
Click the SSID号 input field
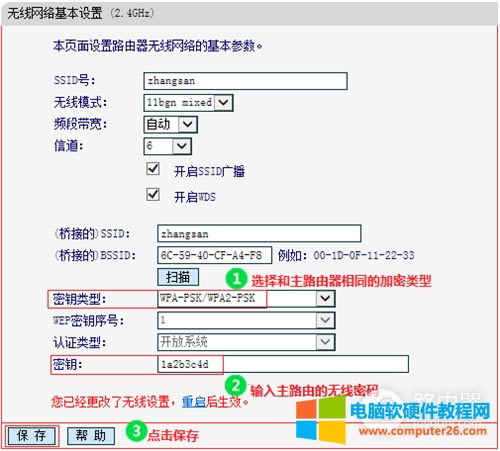245,81
